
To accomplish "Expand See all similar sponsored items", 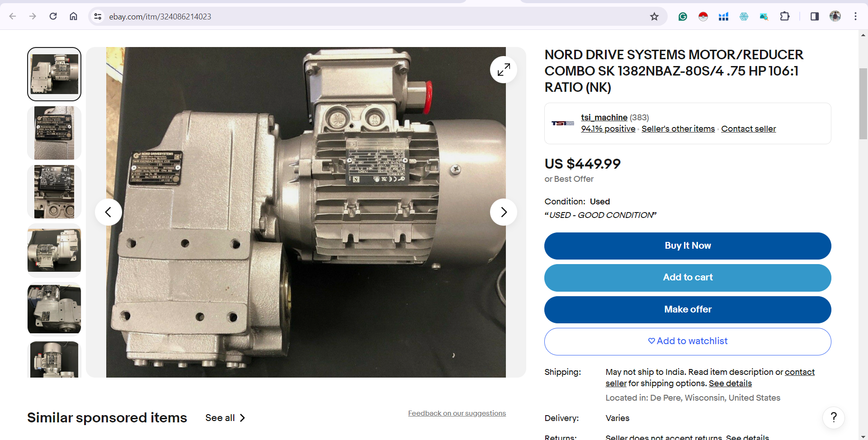I will click(x=225, y=418).
